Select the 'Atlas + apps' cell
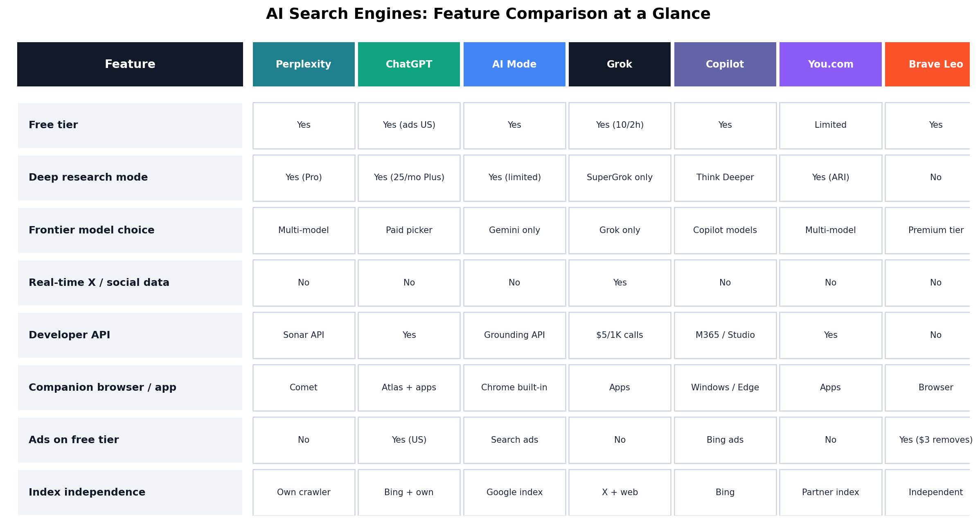The height and width of the screenshot is (523, 980). (409, 387)
